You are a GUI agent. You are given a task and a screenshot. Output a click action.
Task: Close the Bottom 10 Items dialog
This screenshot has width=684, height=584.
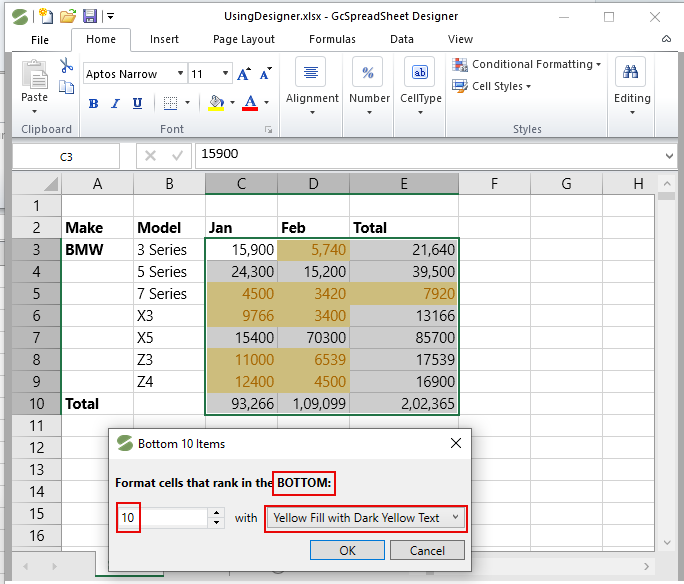(x=456, y=443)
